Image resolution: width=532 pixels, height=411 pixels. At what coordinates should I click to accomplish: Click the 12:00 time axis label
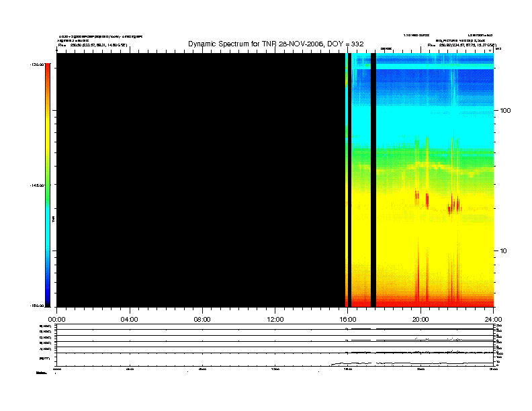click(275, 320)
